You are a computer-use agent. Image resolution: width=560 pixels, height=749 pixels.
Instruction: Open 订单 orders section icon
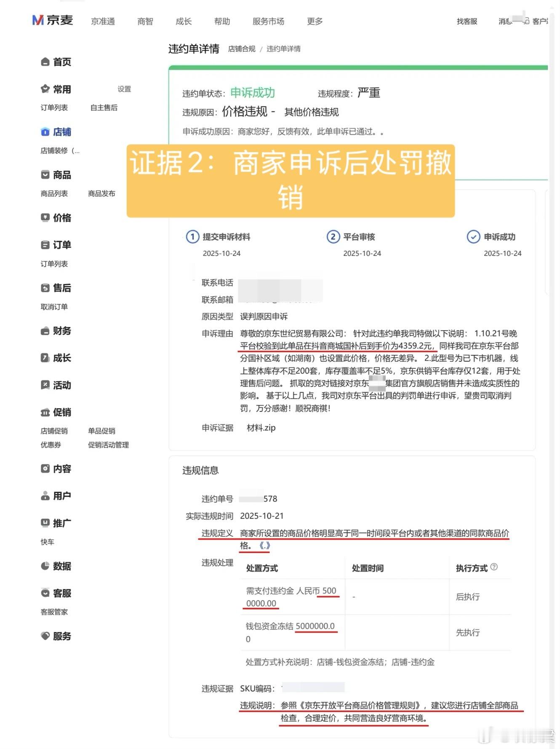[45, 245]
